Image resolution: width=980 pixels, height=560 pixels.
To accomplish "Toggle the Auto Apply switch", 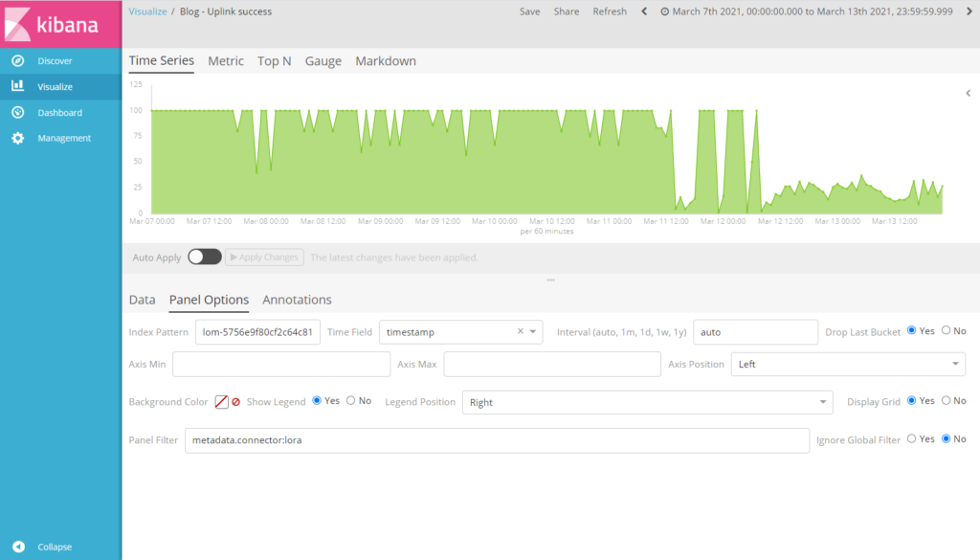I will (x=205, y=257).
